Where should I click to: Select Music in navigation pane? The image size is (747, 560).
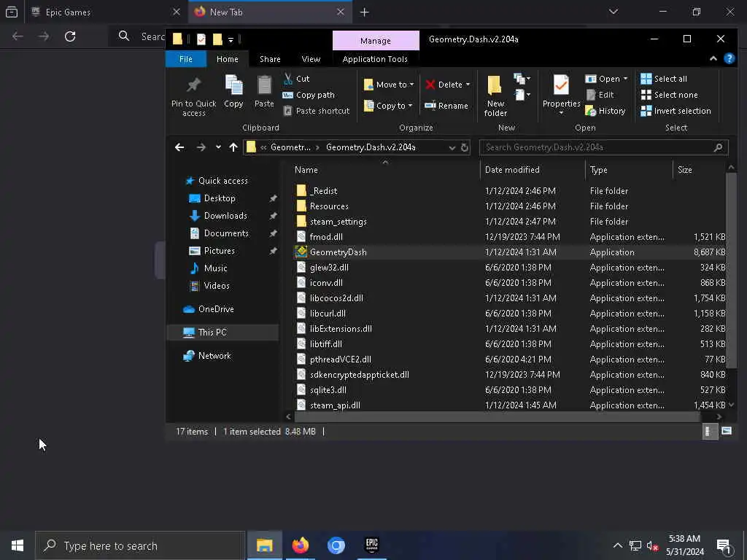pos(215,268)
